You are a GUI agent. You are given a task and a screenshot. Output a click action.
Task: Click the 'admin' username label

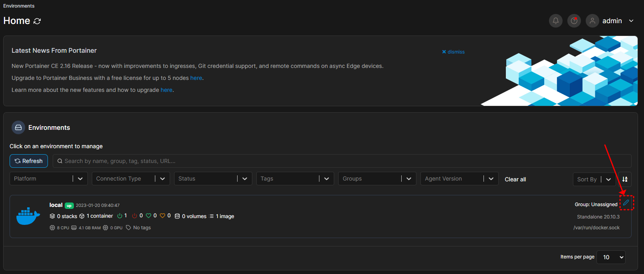click(612, 21)
